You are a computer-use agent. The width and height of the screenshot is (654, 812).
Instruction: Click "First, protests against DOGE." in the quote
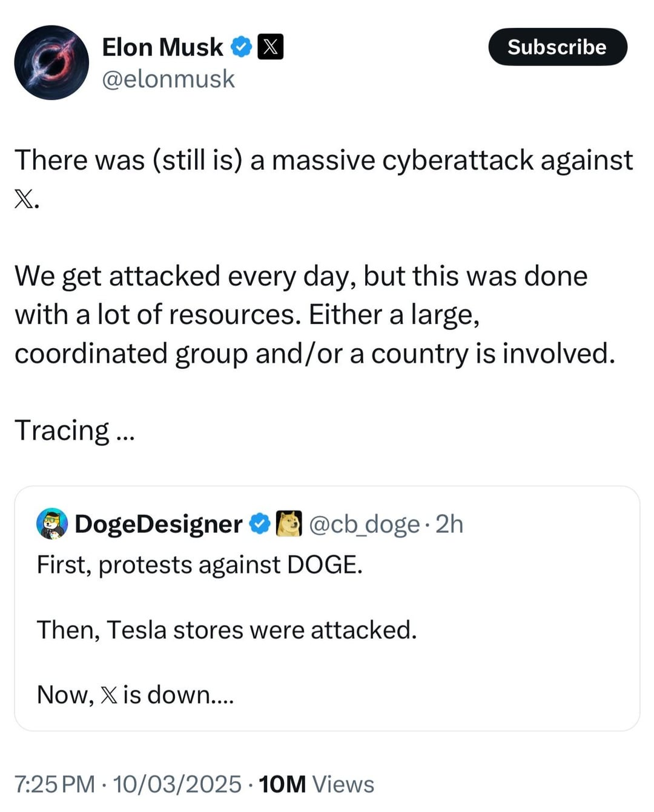point(200,565)
